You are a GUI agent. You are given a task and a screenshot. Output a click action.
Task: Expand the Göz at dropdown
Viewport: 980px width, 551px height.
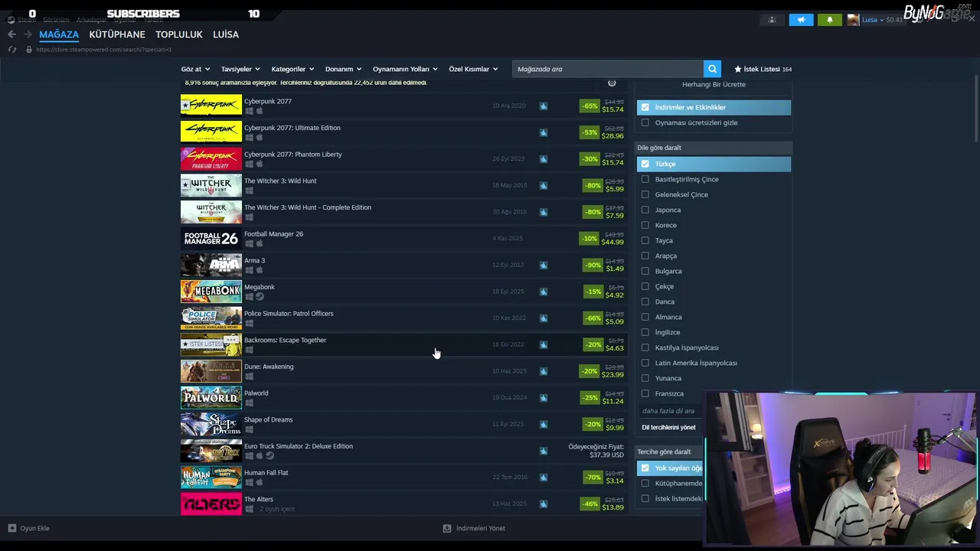tap(195, 69)
